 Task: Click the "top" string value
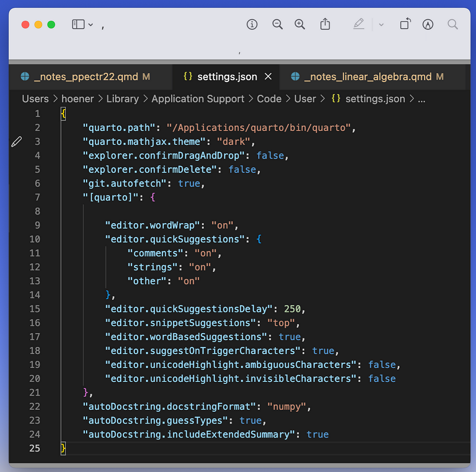tap(281, 323)
